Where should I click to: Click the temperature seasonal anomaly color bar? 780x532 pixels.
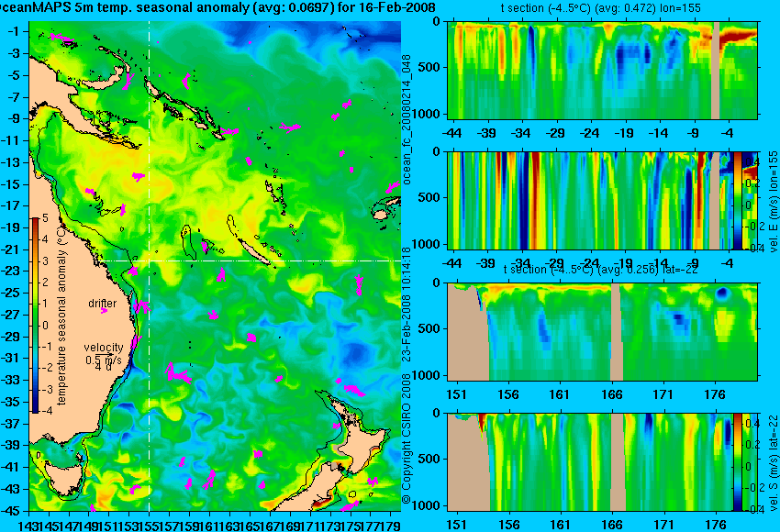pyautogui.click(x=35, y=316)
